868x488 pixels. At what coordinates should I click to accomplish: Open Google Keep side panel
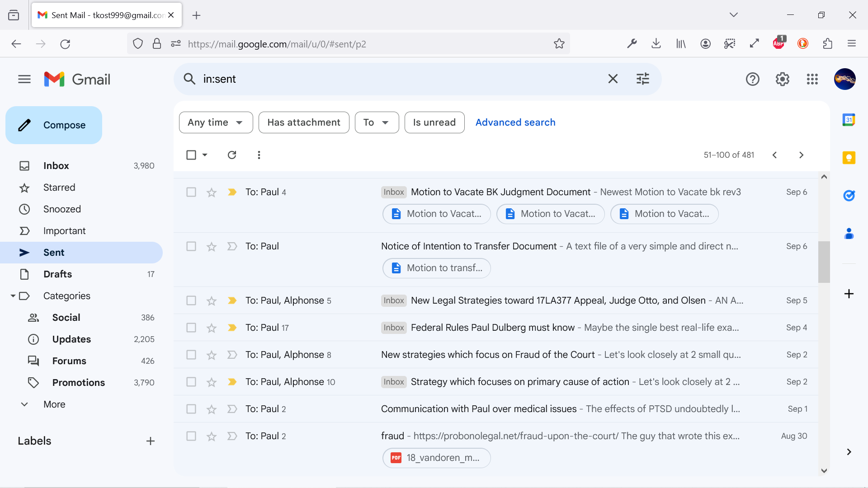(x=849, y=158)
